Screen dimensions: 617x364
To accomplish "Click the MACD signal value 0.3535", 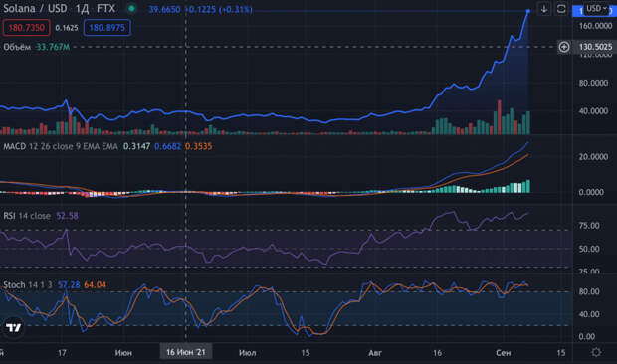I will click(x=198, y=146).
